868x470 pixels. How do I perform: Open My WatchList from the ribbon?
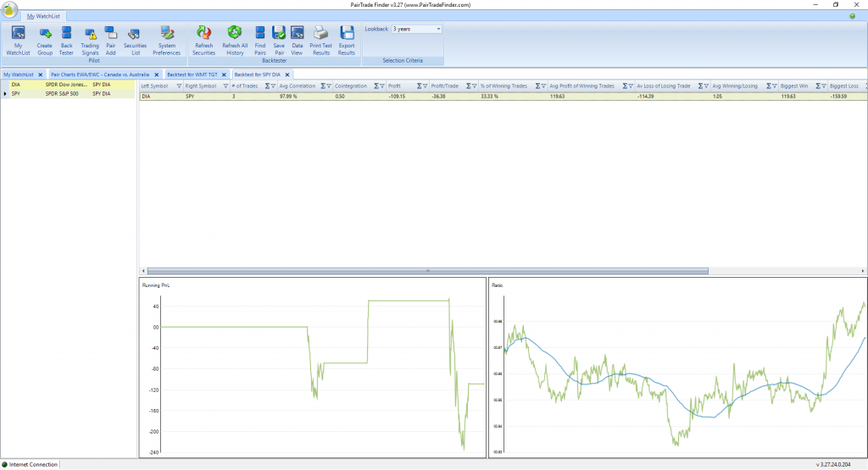pyautogui.click(x=18, y=39)
